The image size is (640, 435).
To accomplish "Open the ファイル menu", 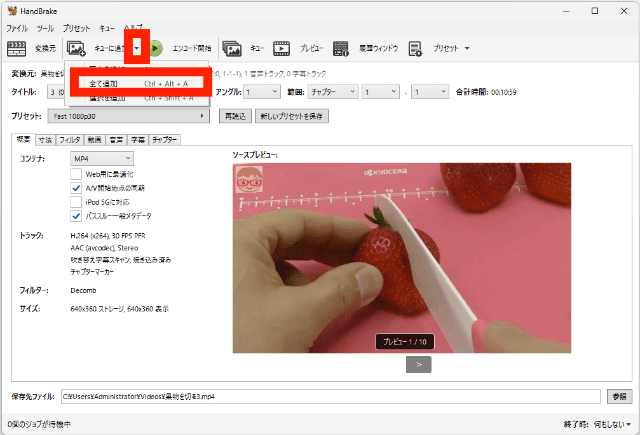I will [x=17, y=28].
